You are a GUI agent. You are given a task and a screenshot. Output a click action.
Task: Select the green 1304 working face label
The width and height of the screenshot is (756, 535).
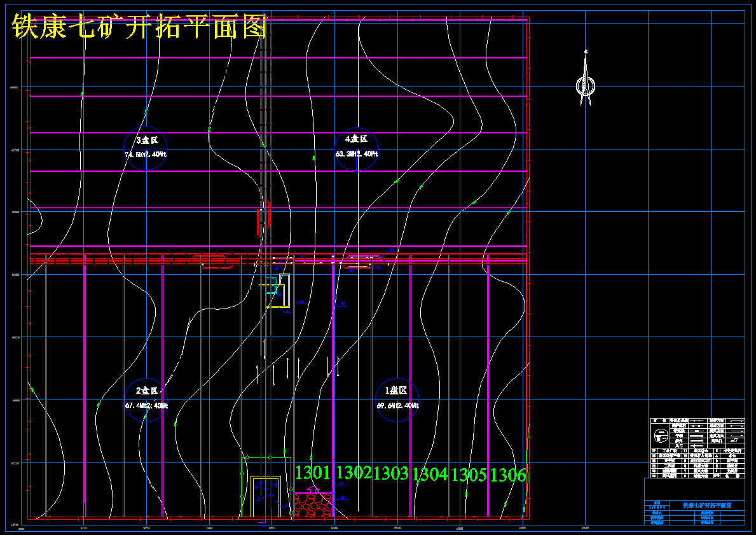pos(430,475)
